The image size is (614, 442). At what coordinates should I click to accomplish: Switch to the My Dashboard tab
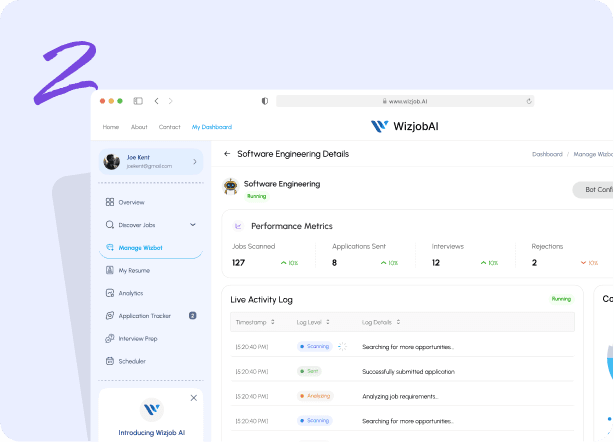point(212,127)
